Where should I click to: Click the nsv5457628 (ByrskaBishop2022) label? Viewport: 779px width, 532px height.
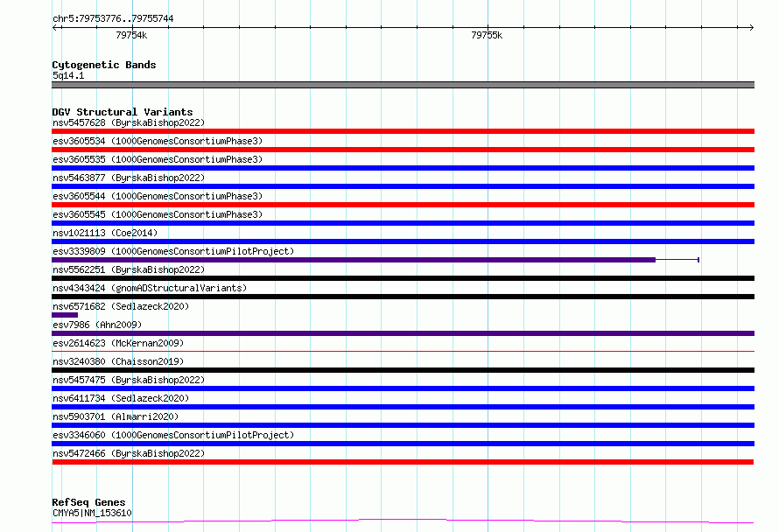tap(129, 122)
